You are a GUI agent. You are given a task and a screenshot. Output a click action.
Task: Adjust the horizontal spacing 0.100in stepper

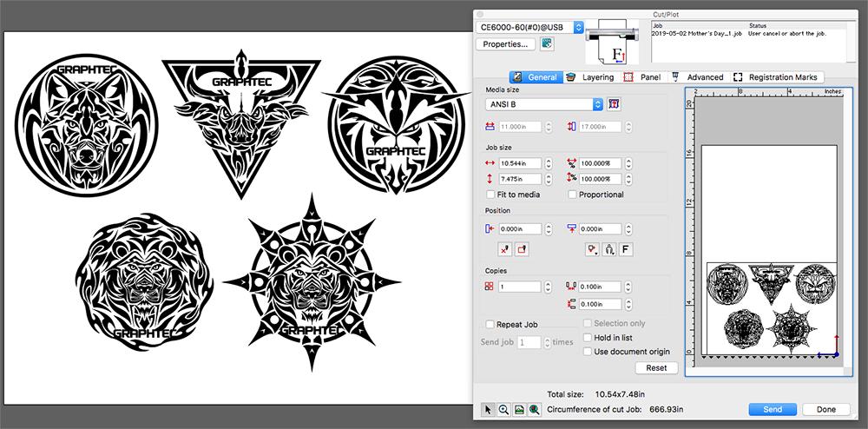click(x=628, y=287)
